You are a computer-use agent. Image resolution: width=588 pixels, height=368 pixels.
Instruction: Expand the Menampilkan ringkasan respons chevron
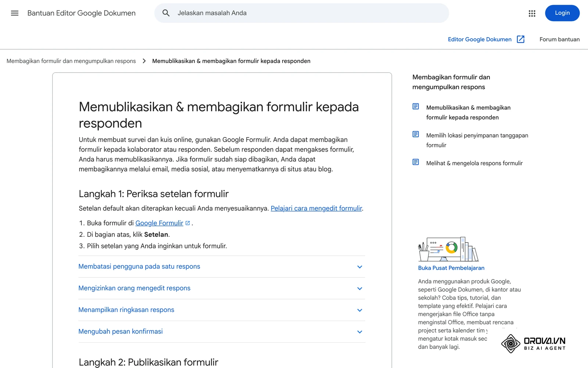(x=360, y=310)
